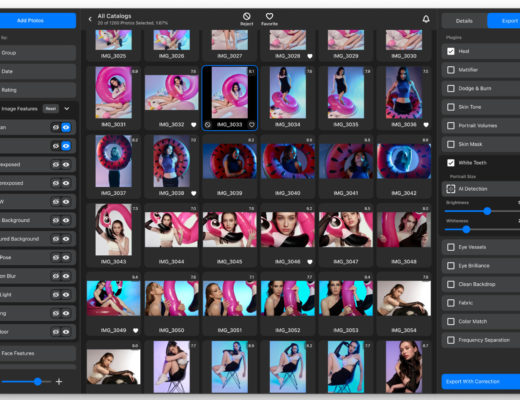This screenshot has height=400, width=520.
Task: Click the Favorite heart icon in the top bar
Action: point(269,16)
